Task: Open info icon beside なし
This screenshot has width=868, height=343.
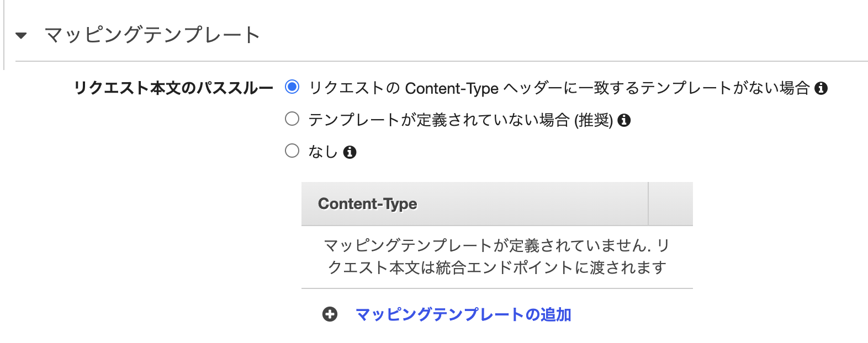Action: 350,152
